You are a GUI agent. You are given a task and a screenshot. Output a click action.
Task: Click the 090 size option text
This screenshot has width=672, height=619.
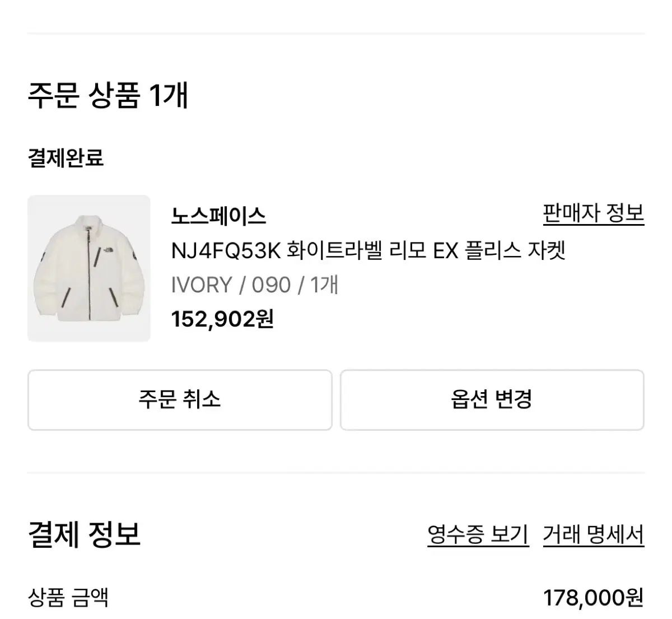pos(271,285)
